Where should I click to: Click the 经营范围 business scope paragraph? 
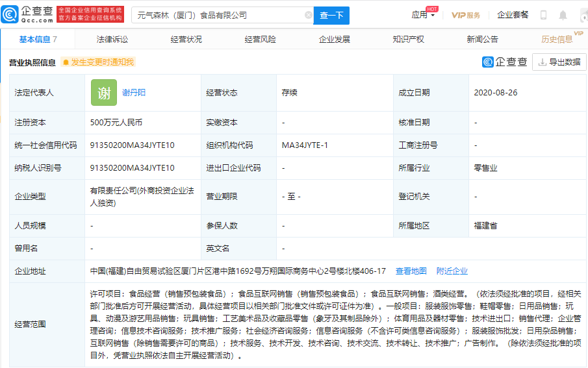coord(335,325)
